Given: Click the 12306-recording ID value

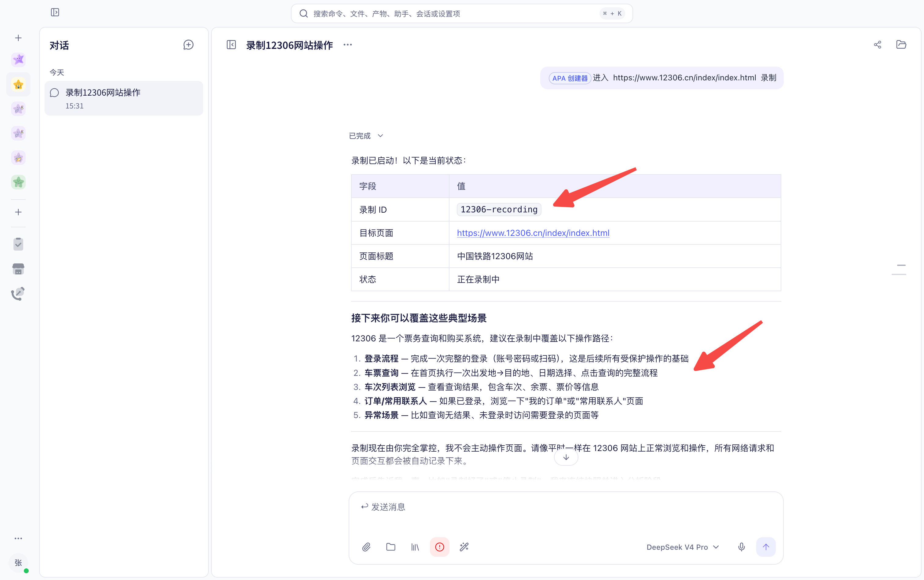Looking at the screenshot, I should coord(499,209).
